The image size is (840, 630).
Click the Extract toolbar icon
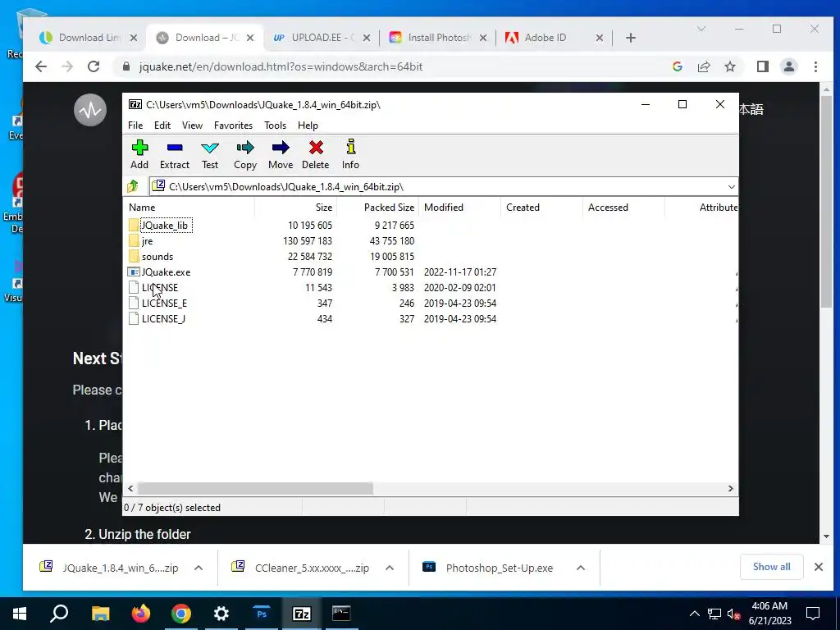click(x=175, y=148)
